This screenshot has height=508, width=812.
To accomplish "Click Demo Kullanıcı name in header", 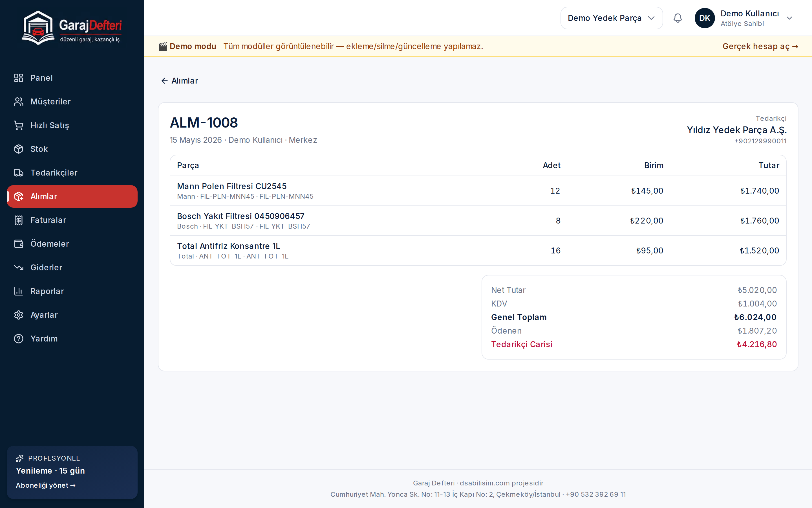I will coord(750,14).
